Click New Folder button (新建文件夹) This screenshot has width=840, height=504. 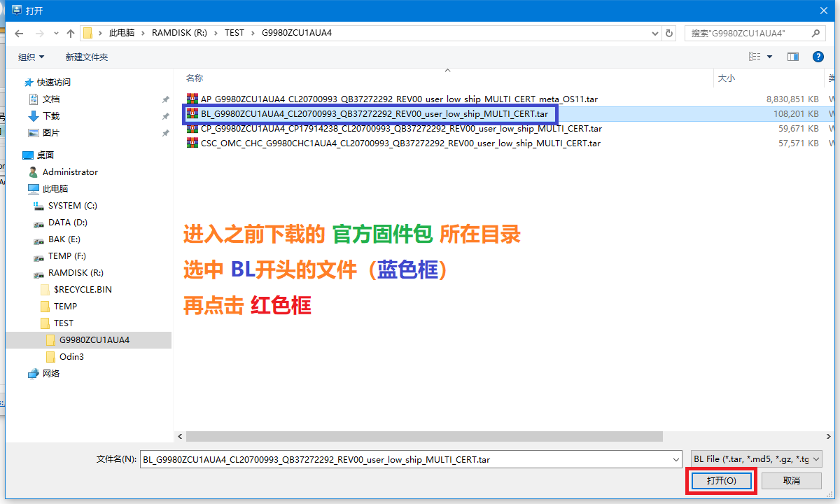87,57
